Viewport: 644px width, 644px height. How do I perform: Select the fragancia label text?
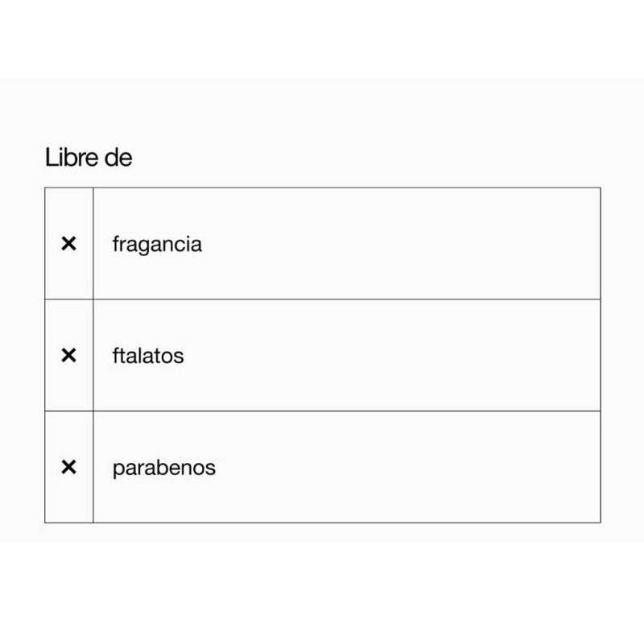157,244
